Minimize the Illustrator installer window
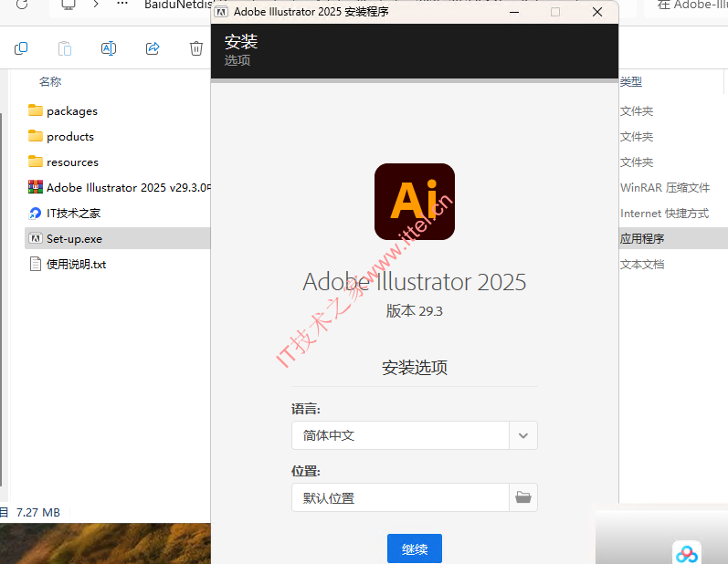Screen dimensions: 728x564 pos(514,12)
